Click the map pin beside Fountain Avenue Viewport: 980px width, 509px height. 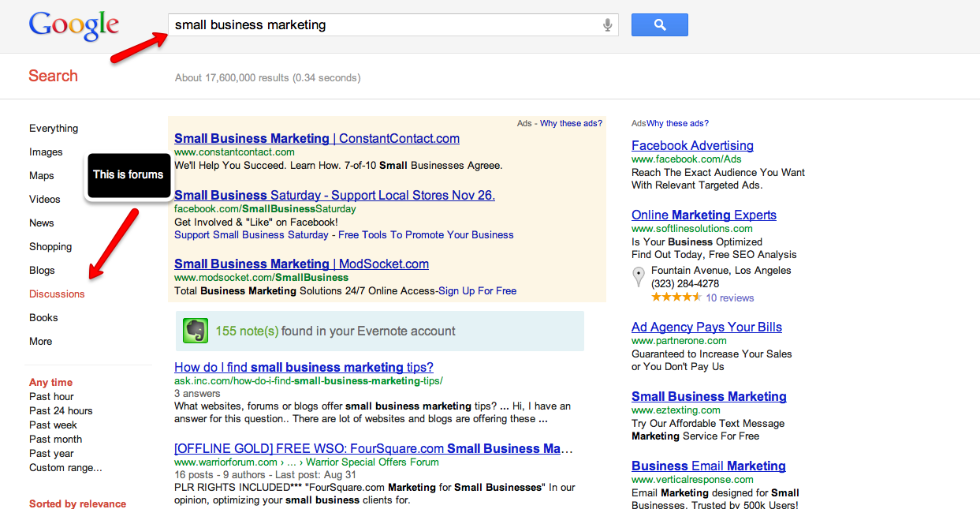639,277
